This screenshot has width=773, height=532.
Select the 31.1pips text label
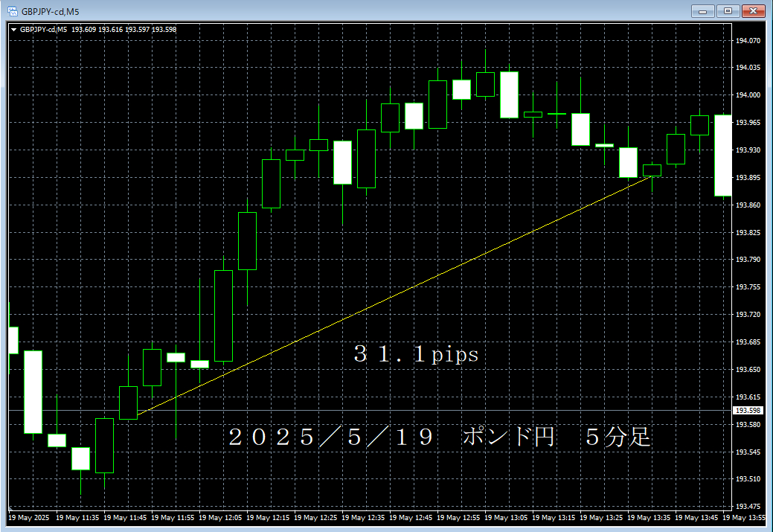[416, 356]
